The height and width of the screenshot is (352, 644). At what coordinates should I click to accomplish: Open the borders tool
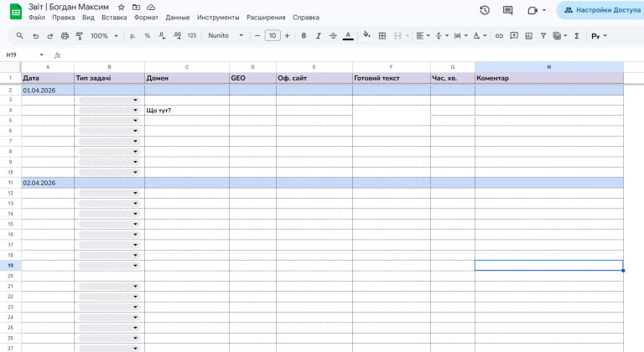[382, 36]
